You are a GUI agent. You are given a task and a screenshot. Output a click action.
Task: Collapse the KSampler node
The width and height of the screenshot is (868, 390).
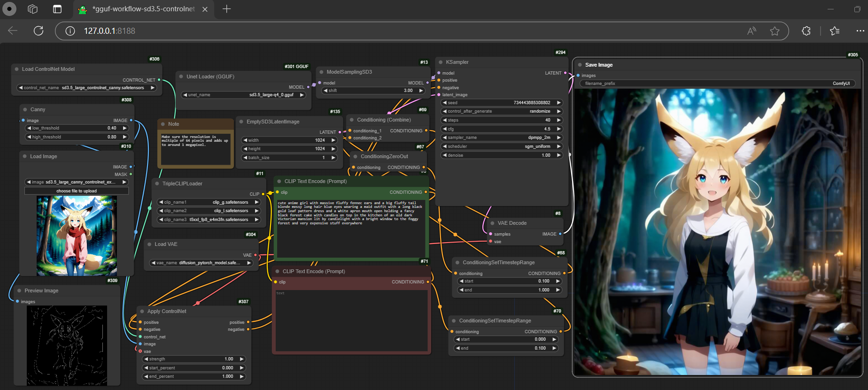point(441,62)
